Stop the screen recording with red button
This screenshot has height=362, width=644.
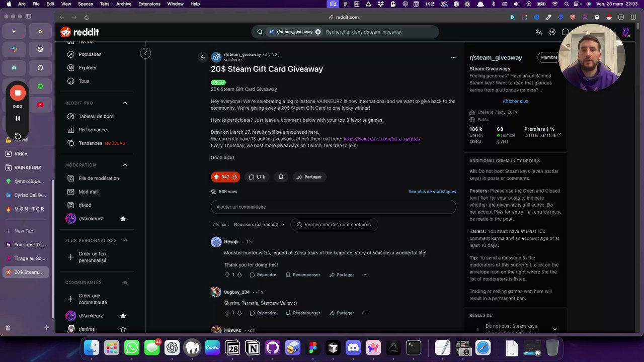[x=18, y=93]
